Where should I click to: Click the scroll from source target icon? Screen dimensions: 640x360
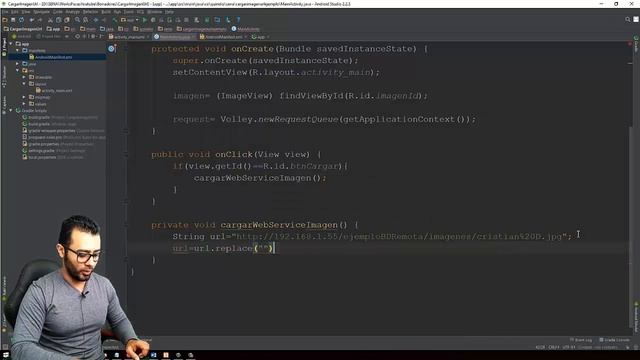click(x=78, y=36)
